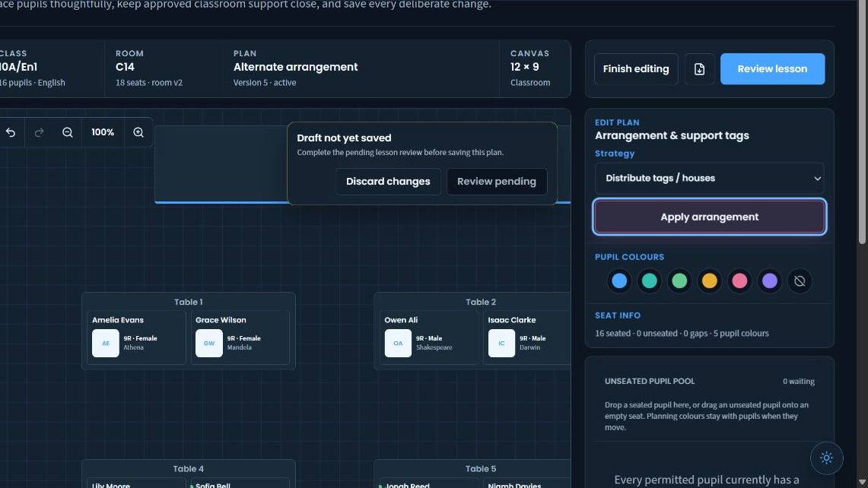Screen dimensions: 868x488
Task: Click Finish editing button
Action: (x=636, y=68)
